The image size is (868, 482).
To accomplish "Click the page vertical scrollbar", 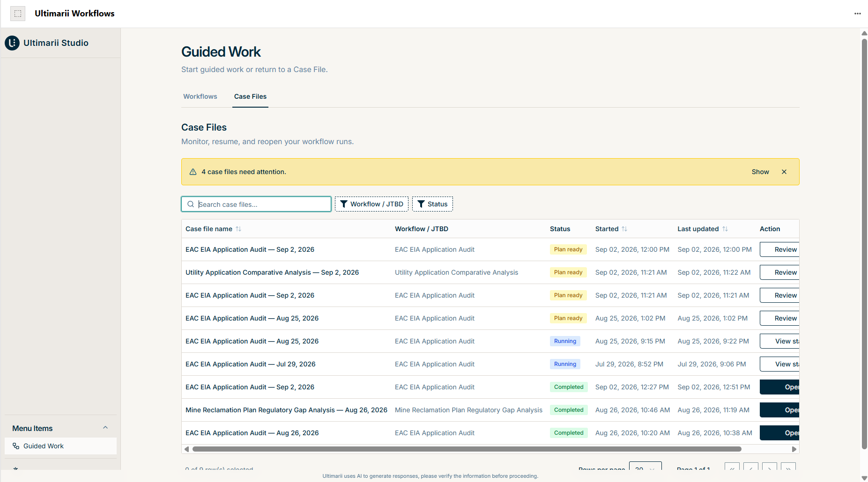I will 864,243.
